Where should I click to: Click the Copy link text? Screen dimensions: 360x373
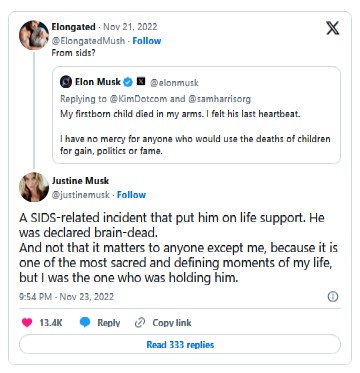(x=172, y=323)
